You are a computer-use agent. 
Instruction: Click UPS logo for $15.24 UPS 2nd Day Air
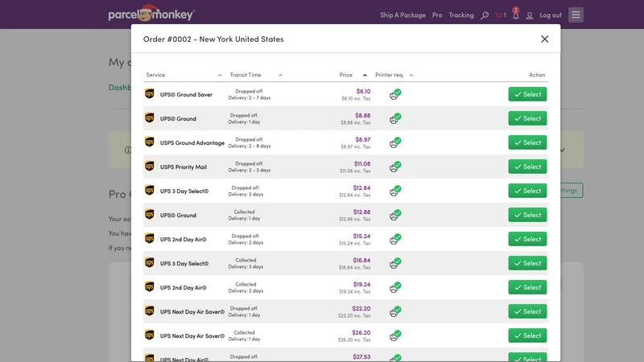[x=149, y=238]
